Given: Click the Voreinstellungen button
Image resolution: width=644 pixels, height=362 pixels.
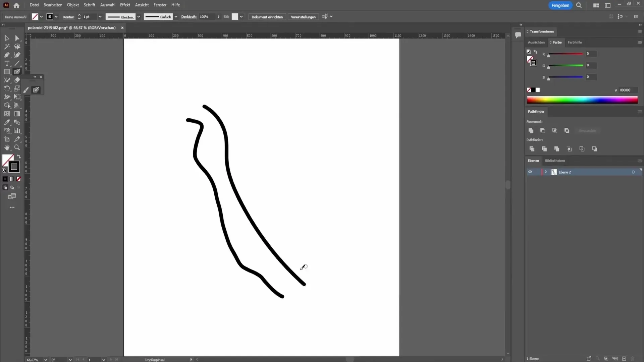Looking at the screenshot, I should click(x=303, y=17).
